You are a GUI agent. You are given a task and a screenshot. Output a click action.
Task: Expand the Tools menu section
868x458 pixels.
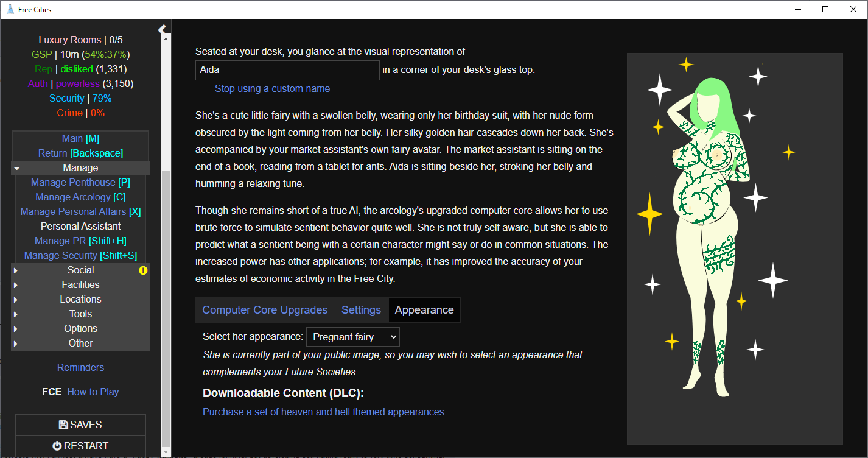click(80, 314)
